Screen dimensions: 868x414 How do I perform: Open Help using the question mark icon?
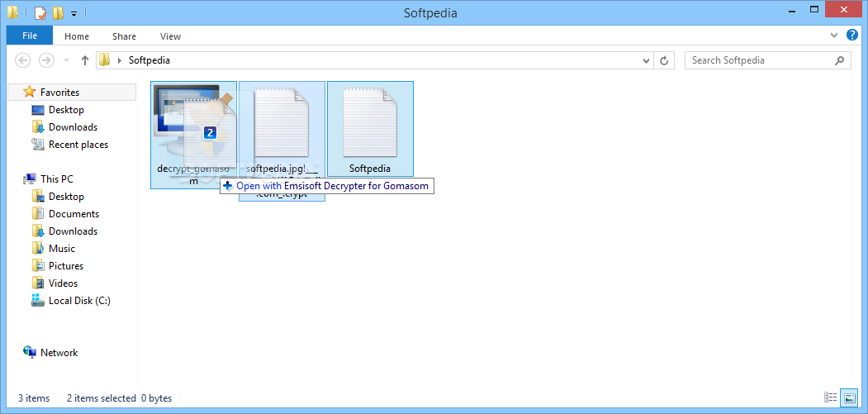click(x=852, y=36)
